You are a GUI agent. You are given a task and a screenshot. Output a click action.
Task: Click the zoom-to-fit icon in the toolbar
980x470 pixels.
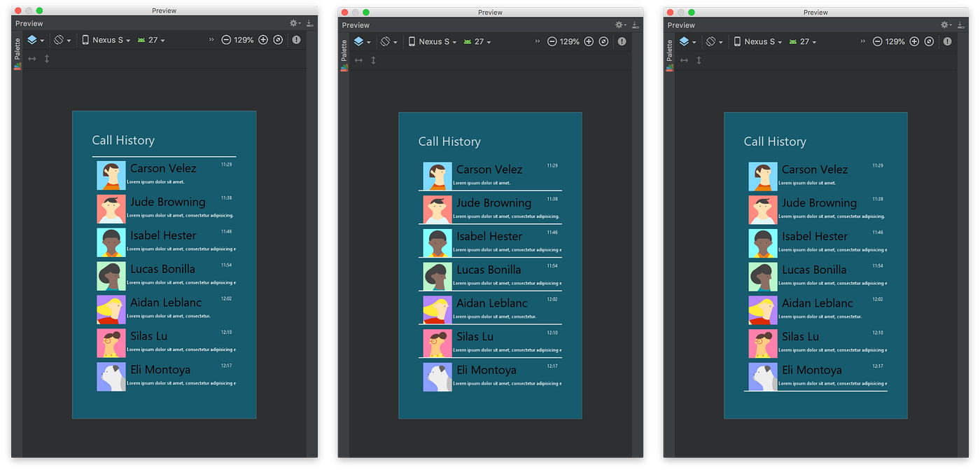pos(277,40)
